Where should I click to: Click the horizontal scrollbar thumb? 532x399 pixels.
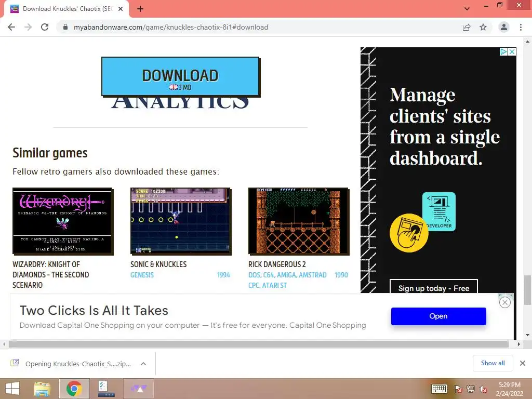pos(259,344)
